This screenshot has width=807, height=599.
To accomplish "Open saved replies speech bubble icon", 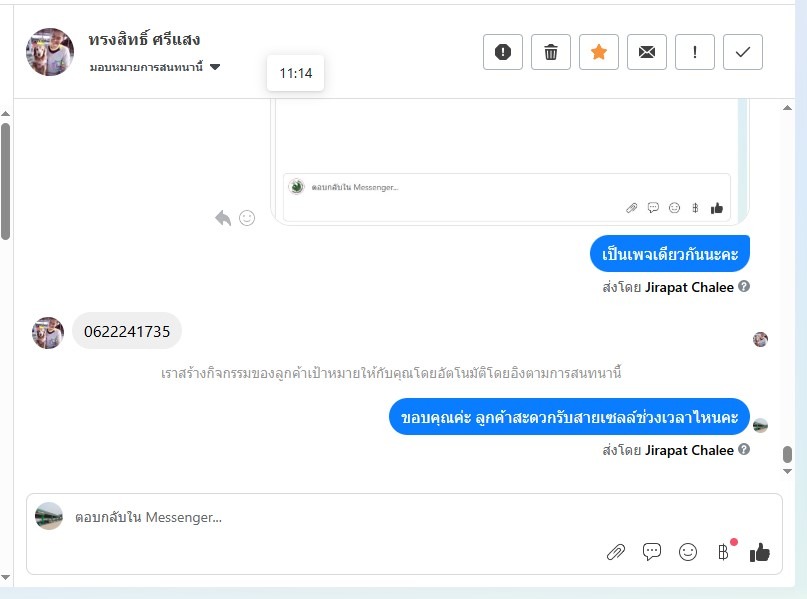I will point(652,552).
